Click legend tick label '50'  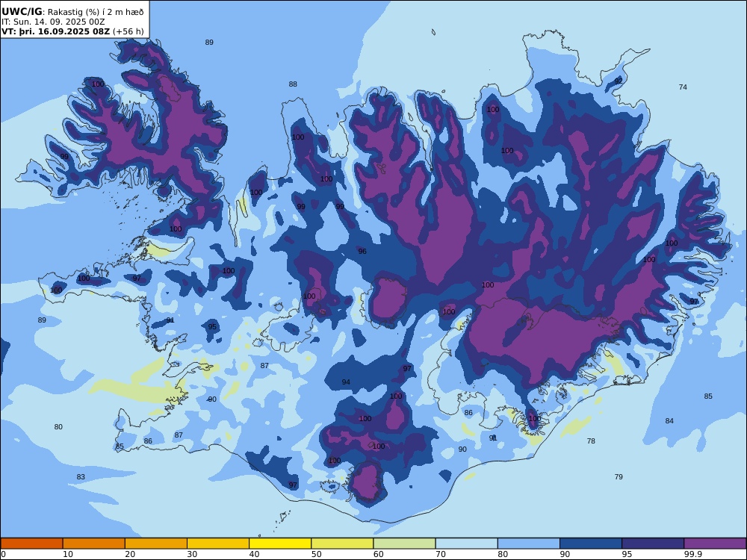point(316,554)
